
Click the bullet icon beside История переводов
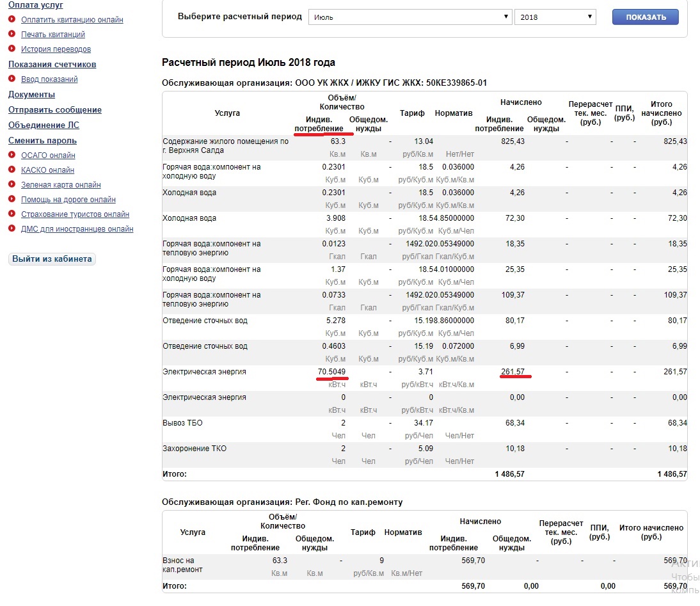pos(12,49)
